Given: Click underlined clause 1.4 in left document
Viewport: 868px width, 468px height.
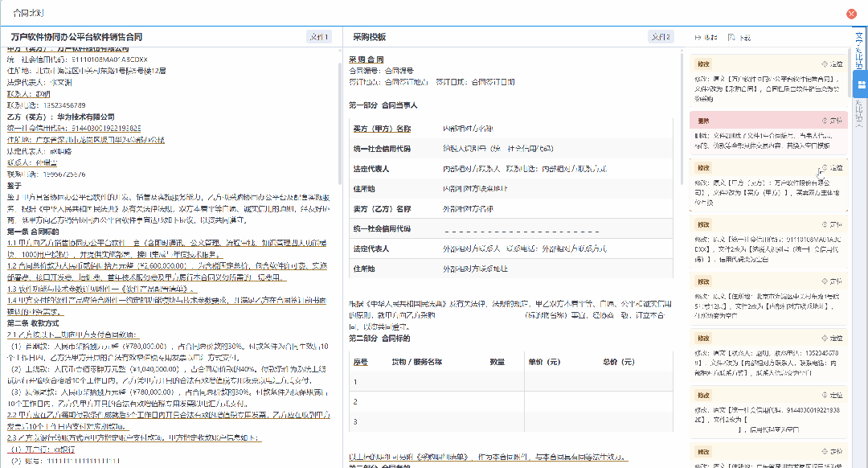Looking at the screenshot, I should (x=166, y=306).
